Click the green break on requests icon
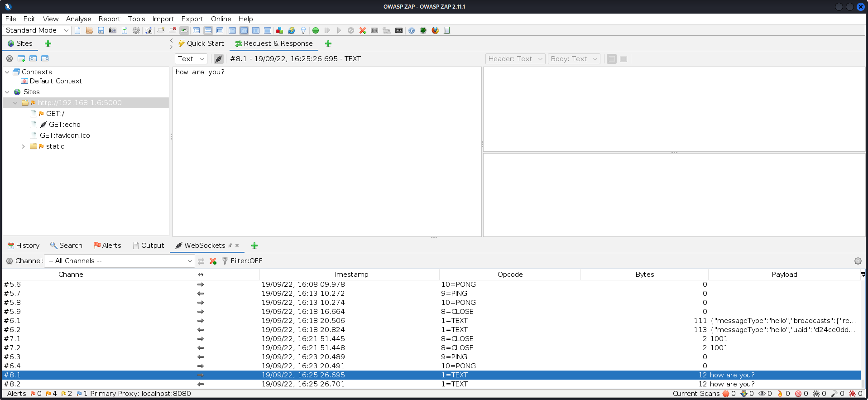The height and width of the screenshot is (400, 868). tap(316, 30)
